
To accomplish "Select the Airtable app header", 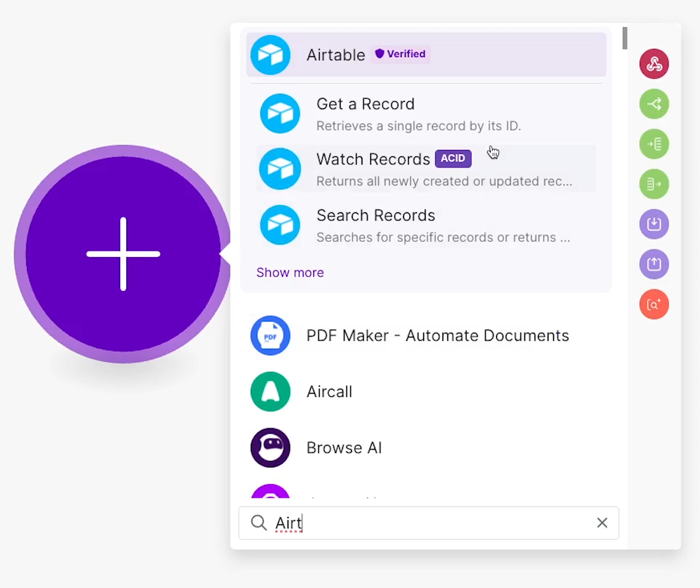I will click(x=426, y=55).
